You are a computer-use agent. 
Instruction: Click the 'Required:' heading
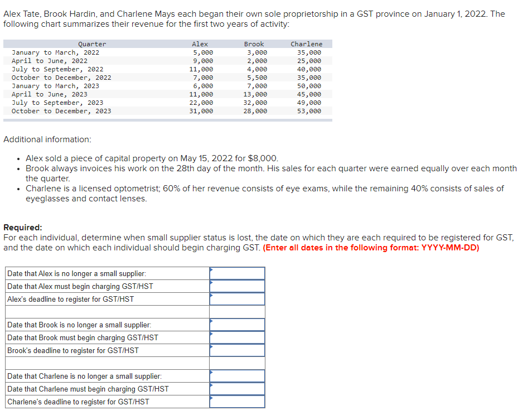pyautogui.click(x=23, y=228)
